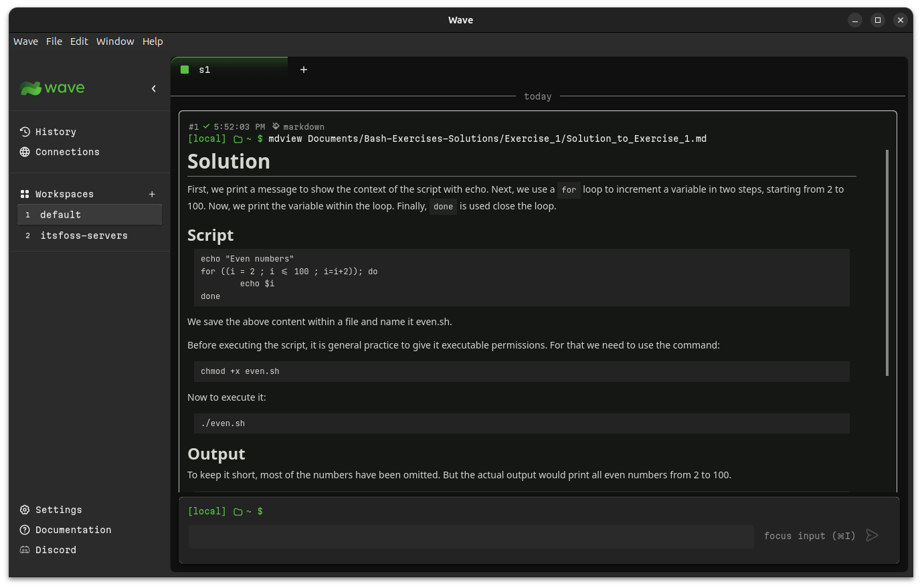Open the File menu
This screenshot has height=588, width=922.
(x=54, y=41)
